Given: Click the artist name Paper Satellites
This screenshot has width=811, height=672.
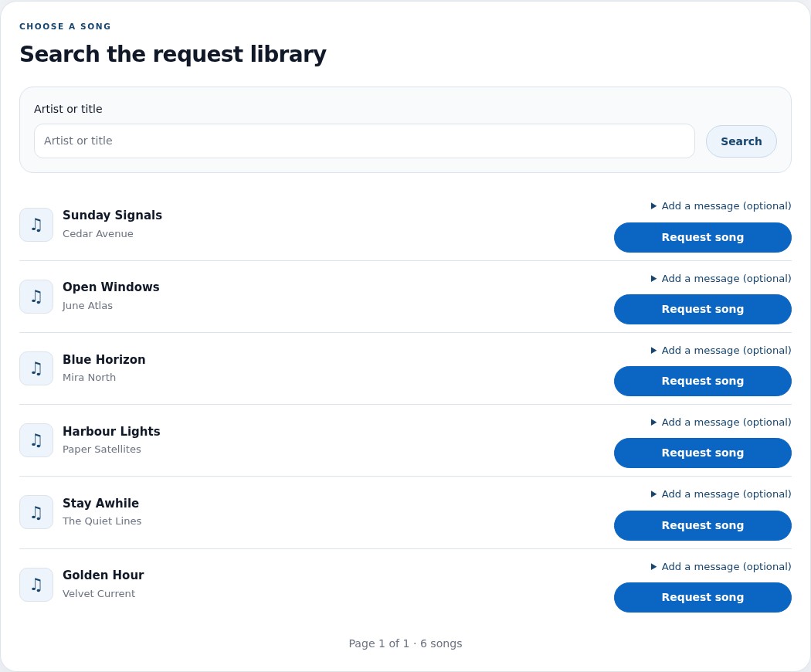Looking at the screenshot, I should coord(102,450).
